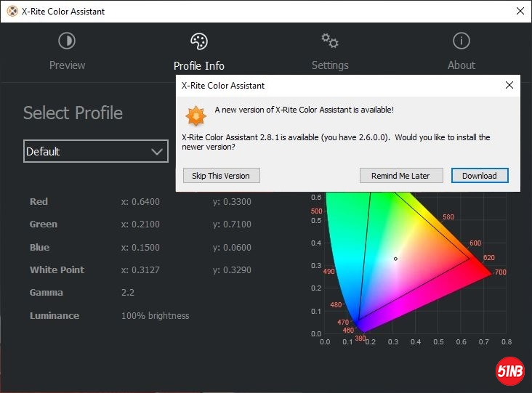Click the 580 wavelength label on diagram
532x393 pixels.
coord(448,217)
